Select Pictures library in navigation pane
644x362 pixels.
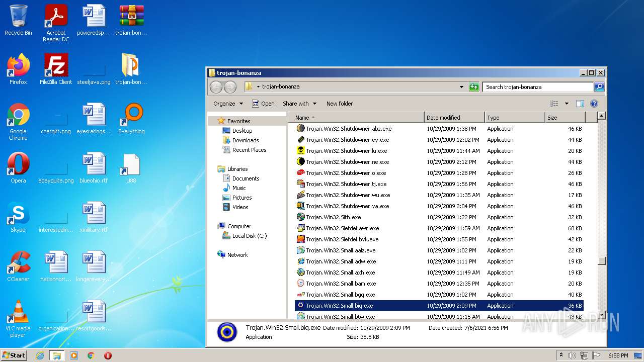click(242, 198)
